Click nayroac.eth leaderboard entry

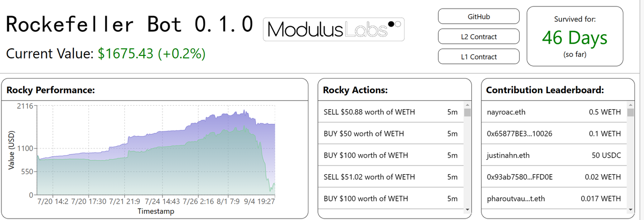tap(553, 112)
